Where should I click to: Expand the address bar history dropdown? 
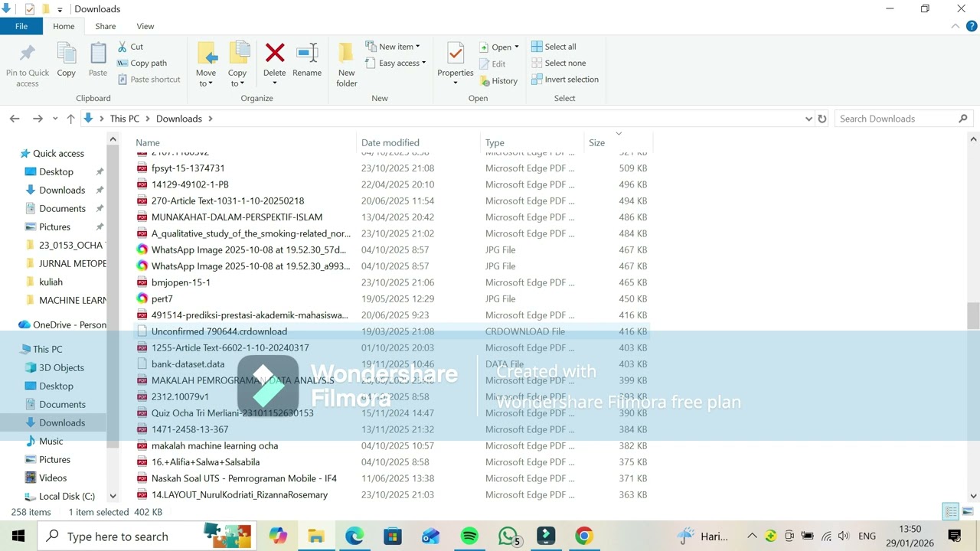[808, 119]
